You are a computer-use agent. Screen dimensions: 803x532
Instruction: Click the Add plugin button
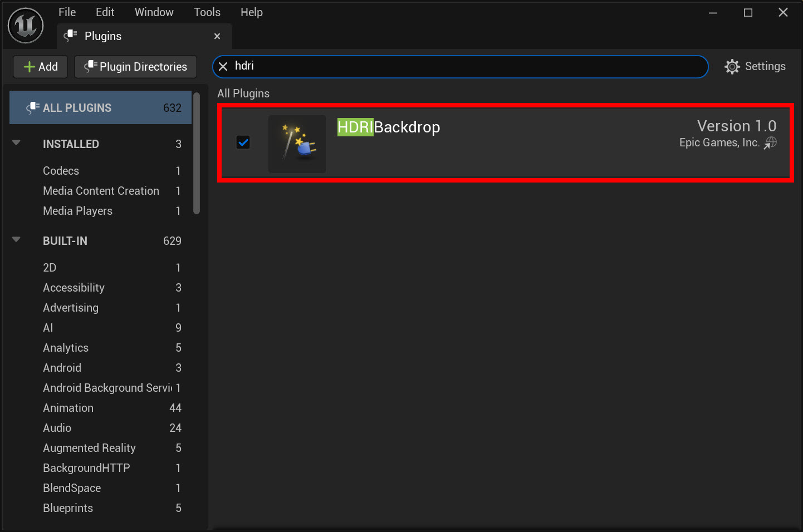click(x=40, y=67)
